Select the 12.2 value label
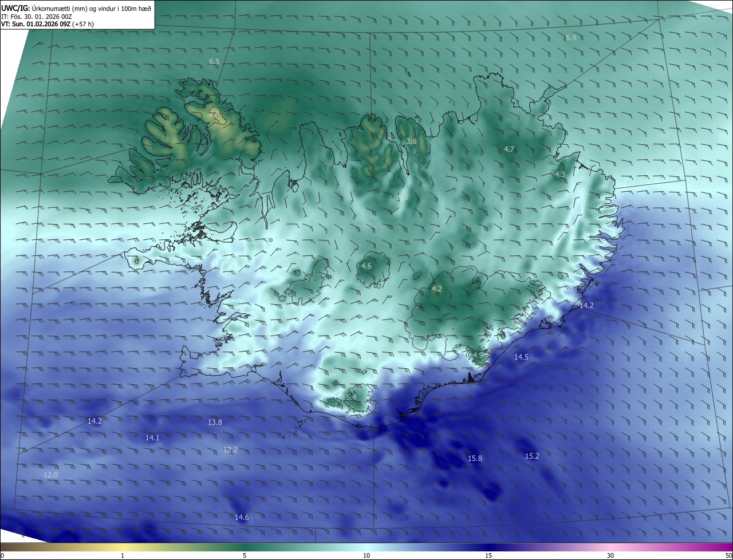 pos(230,449)
